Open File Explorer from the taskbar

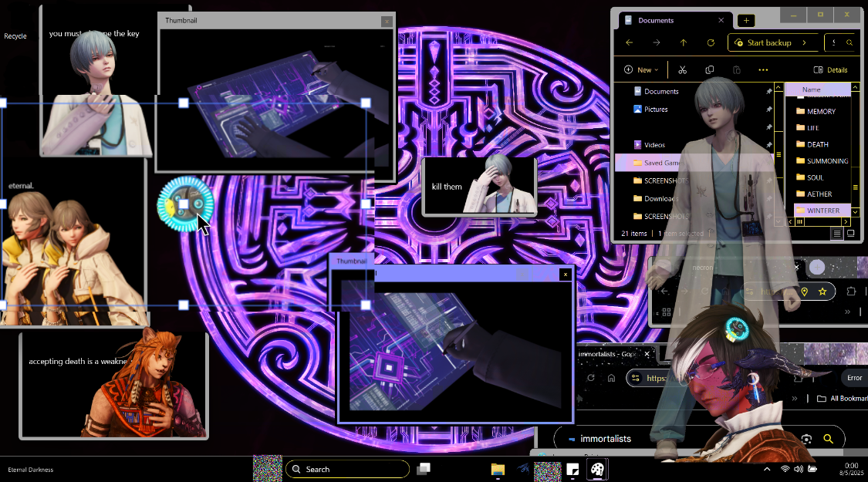pos(498,469)
